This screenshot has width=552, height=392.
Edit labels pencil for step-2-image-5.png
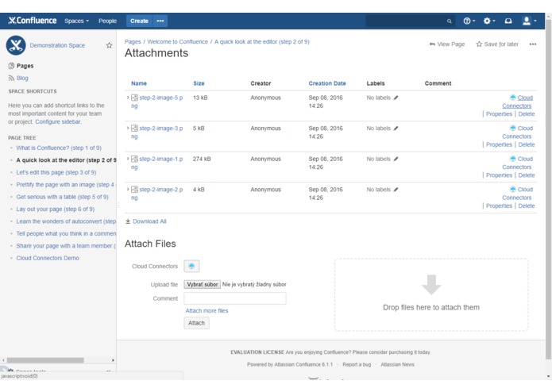(x=396, y=98)
